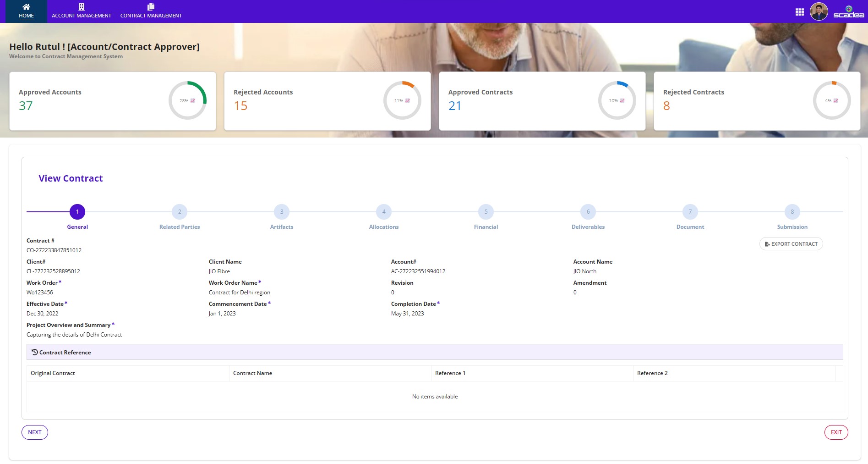The image size is (868, 464).
Task: Click the profile picture in the header
Action: pyautogui.click(x=819, y=11)
